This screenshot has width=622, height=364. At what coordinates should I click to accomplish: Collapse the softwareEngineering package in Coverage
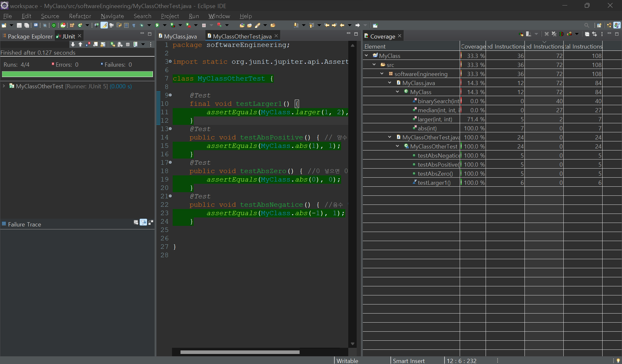coord(382,74)
